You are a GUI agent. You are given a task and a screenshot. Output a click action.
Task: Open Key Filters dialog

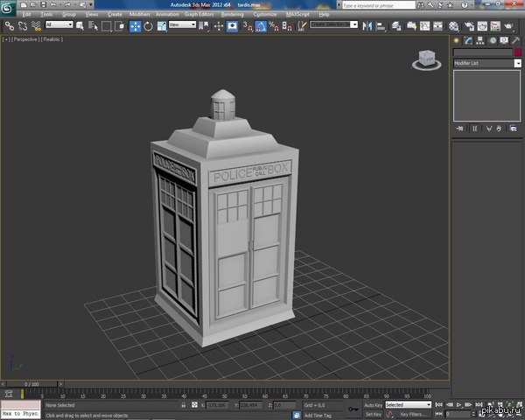(x=413, y=414)
